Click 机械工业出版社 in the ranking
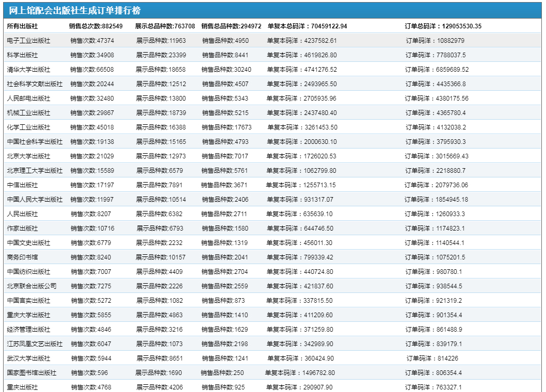 point(28,113)
